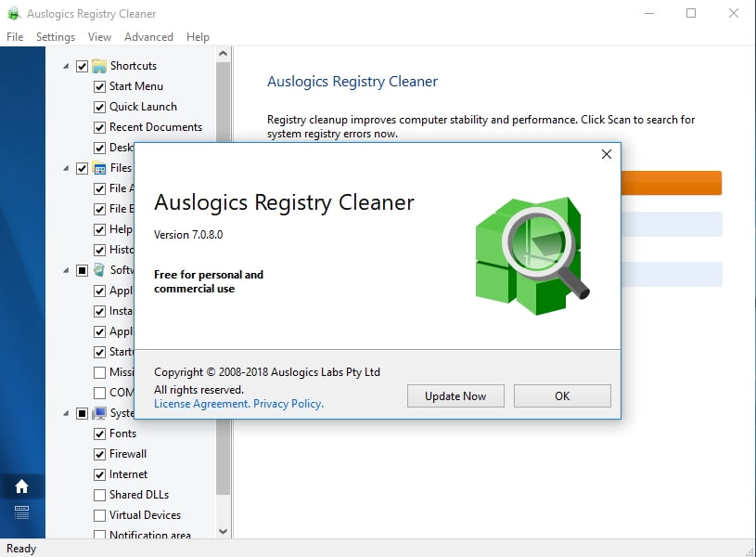Click the 'Free for personal and commercial use' text

(x=209, y=281)
